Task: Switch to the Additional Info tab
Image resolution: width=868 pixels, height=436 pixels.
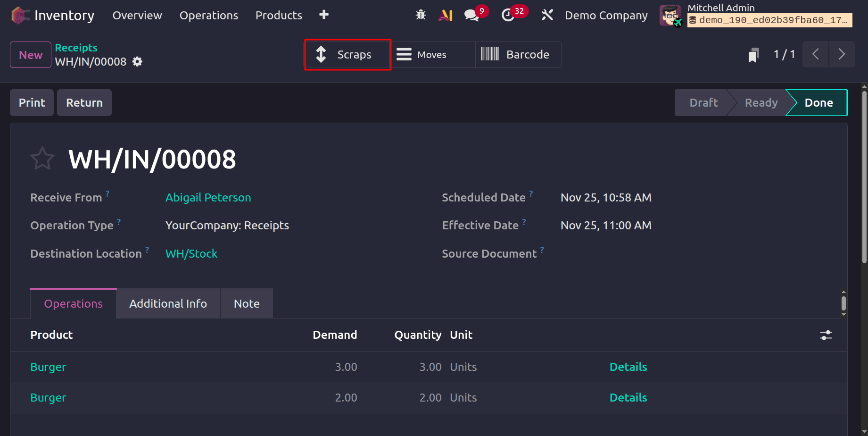Action: tap(168, 303)
